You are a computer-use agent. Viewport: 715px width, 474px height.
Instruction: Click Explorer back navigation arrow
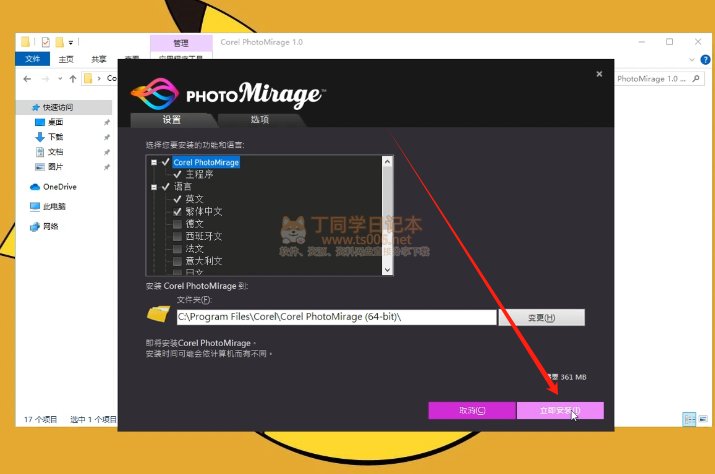27,79
